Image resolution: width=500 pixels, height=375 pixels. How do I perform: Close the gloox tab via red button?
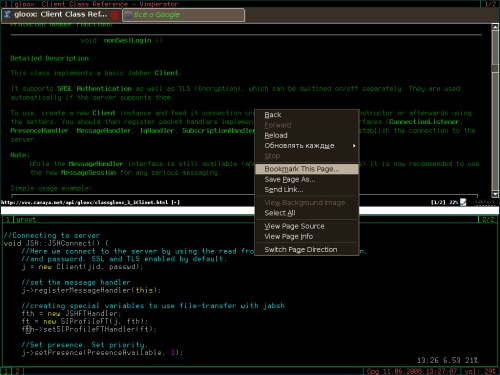pyautogui.click(x=115, y=15)
